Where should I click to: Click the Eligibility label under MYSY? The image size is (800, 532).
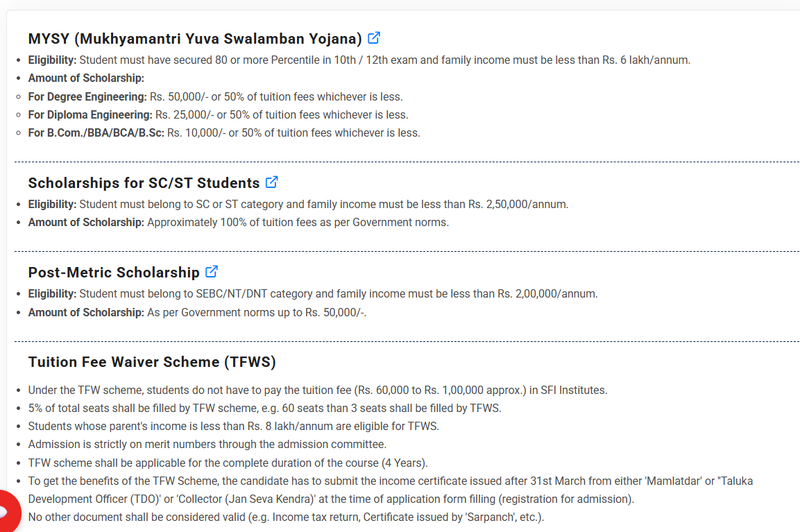point(52,60)
